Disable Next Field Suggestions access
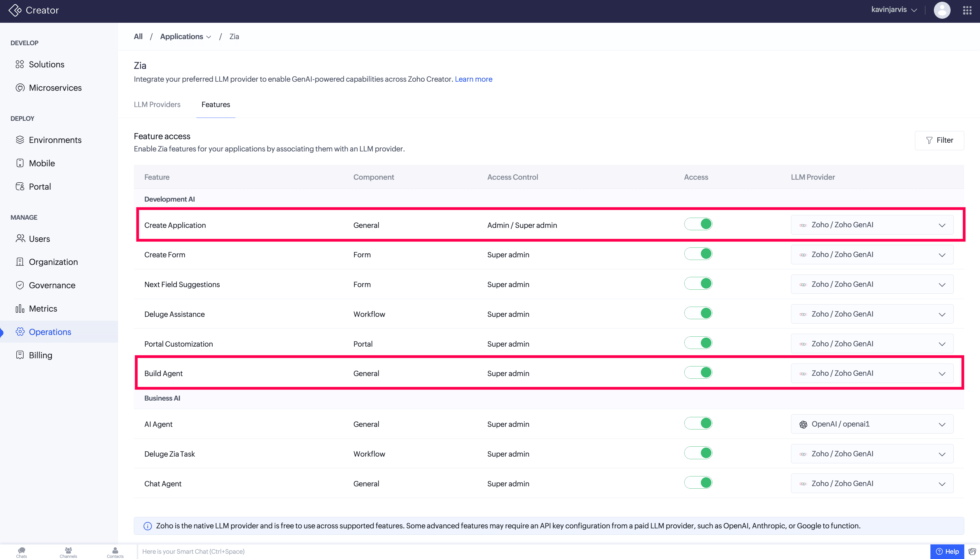The image size is (980, 559). pyautogui.click(x=698, y=283)
